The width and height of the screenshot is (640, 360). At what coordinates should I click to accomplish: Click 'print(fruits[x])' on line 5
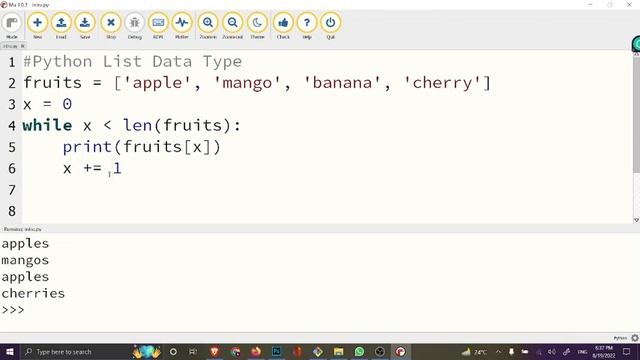142,147
